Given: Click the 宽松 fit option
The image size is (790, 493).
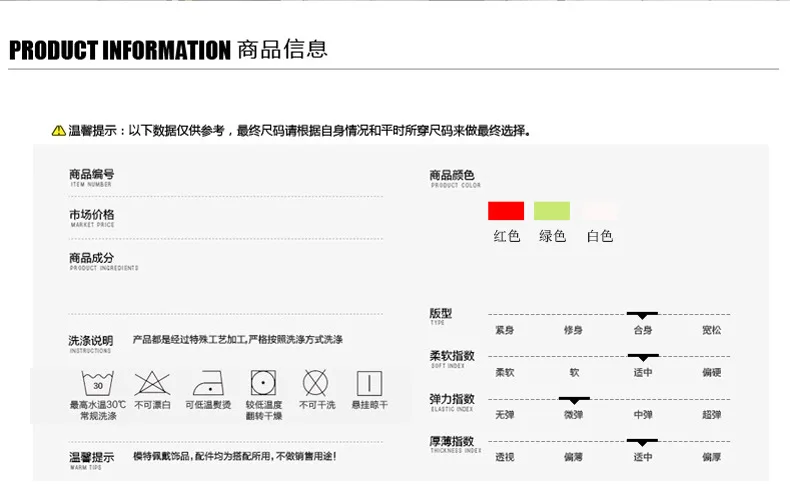Looking at the screenshot, I should (x=712, y=330).
